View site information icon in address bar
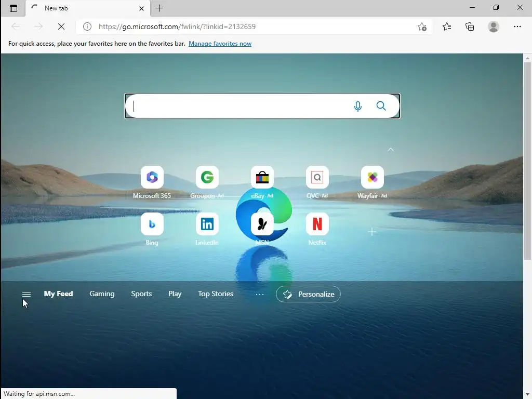Image resolution: width=532 pixels, height=399 pixels. tap(87, 26)
